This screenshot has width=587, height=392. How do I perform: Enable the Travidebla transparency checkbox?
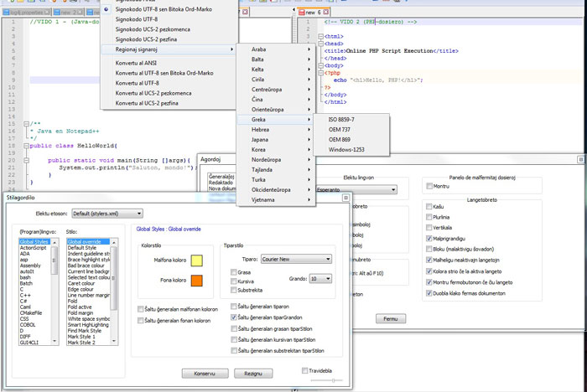(304, 371)
